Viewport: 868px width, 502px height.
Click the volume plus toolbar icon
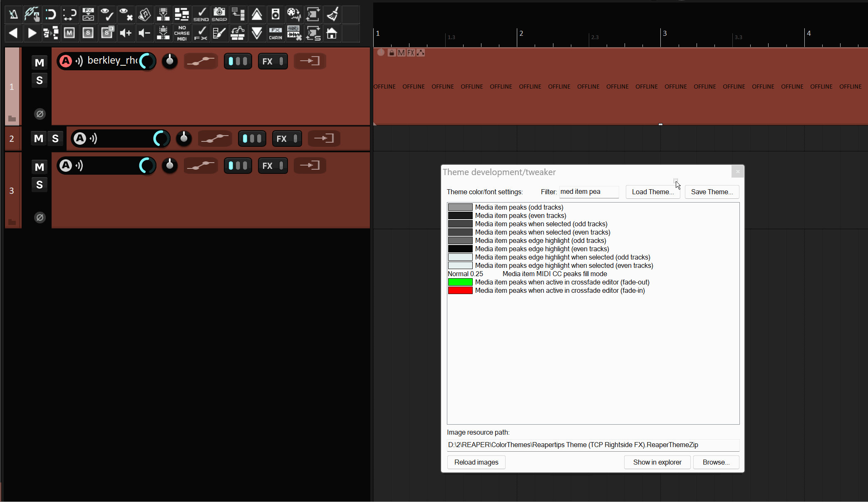tap(126, 33)
